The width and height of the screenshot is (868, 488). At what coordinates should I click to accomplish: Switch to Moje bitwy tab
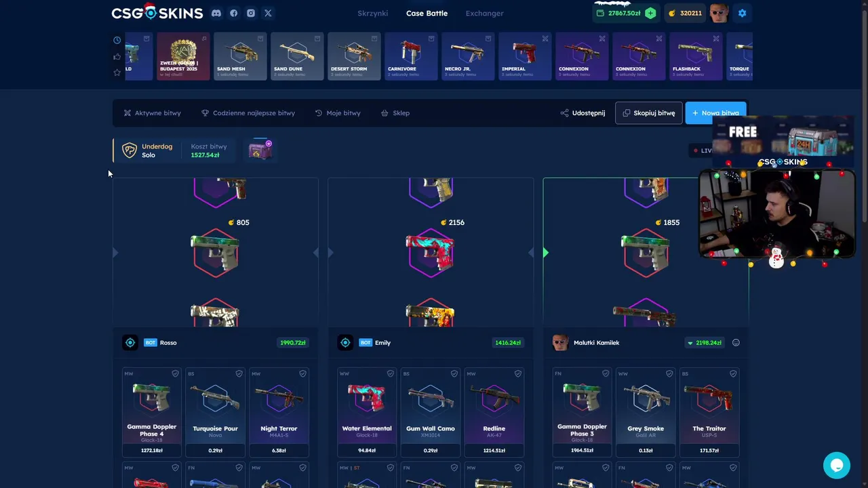(338, 113)
